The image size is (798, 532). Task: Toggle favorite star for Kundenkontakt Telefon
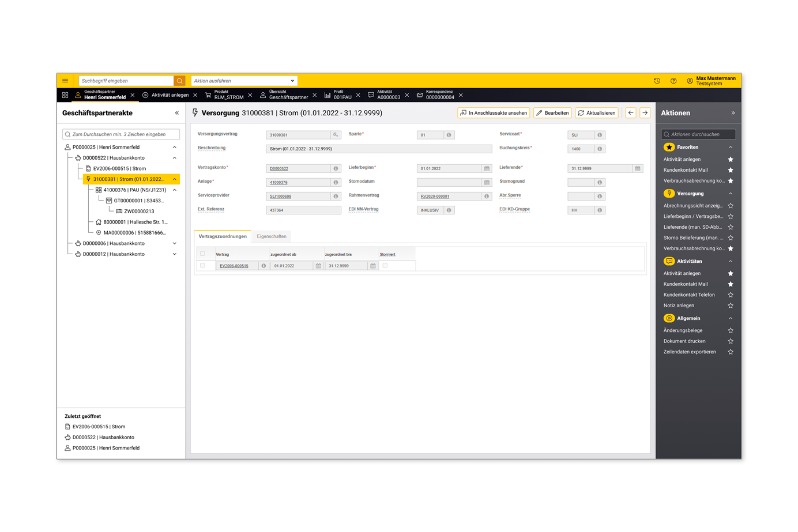tap(731, 295)
